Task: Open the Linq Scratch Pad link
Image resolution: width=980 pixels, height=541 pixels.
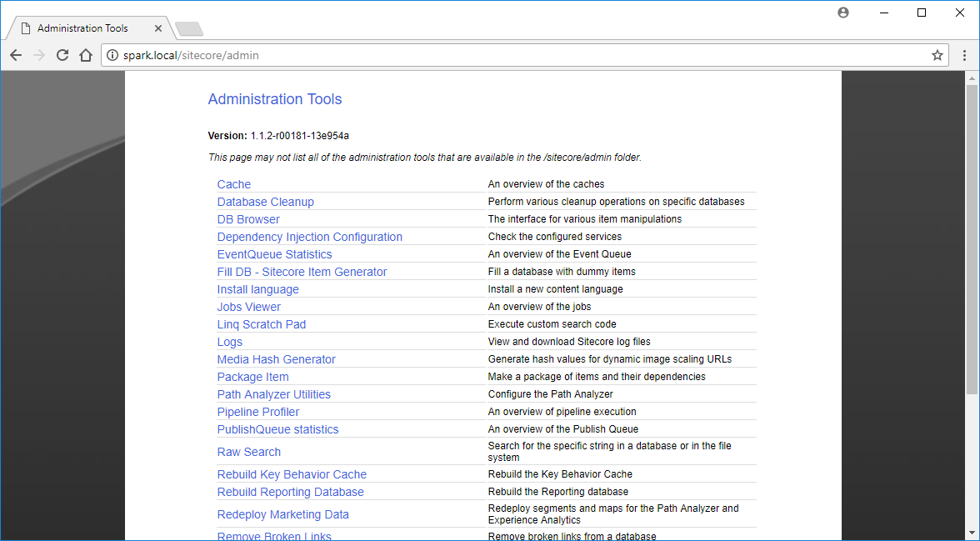Action: pos(262,324)
